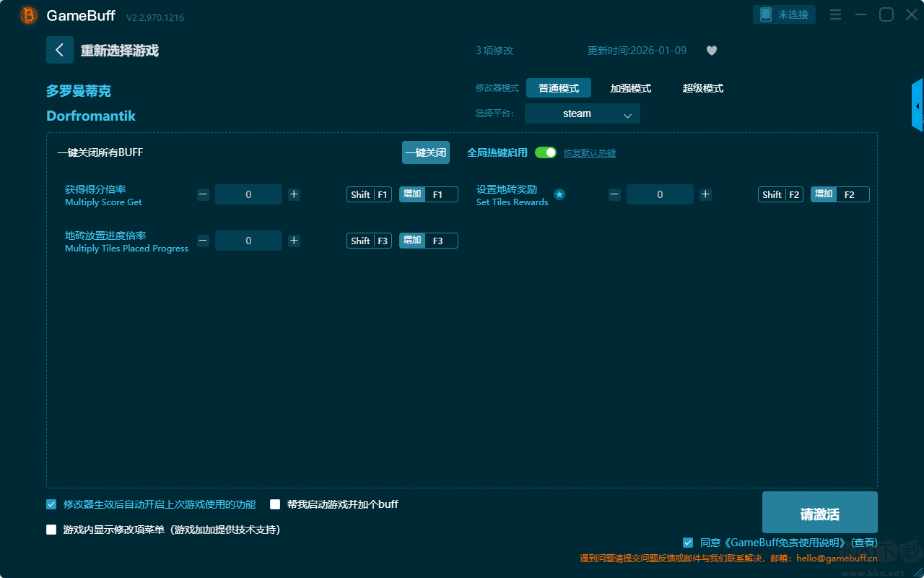Screen dimensions: 924x578
Task: Click the Multiply Score Get value field
Action: pos(248,194)
